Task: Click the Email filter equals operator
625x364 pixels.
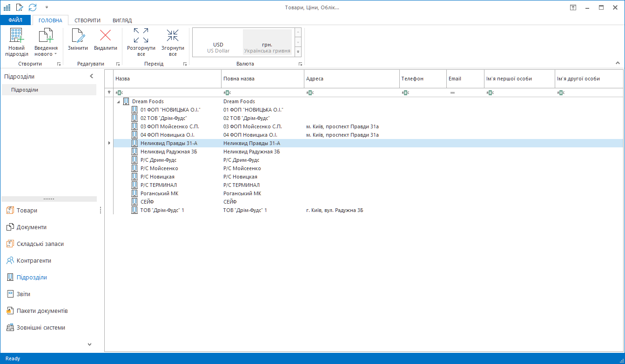Action: (x=452, y=93)
